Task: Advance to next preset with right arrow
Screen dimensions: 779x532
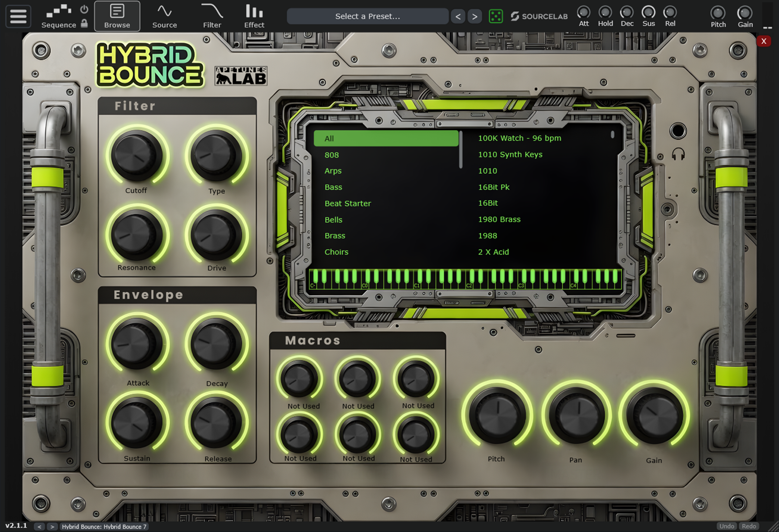Action: pos(475,16)
